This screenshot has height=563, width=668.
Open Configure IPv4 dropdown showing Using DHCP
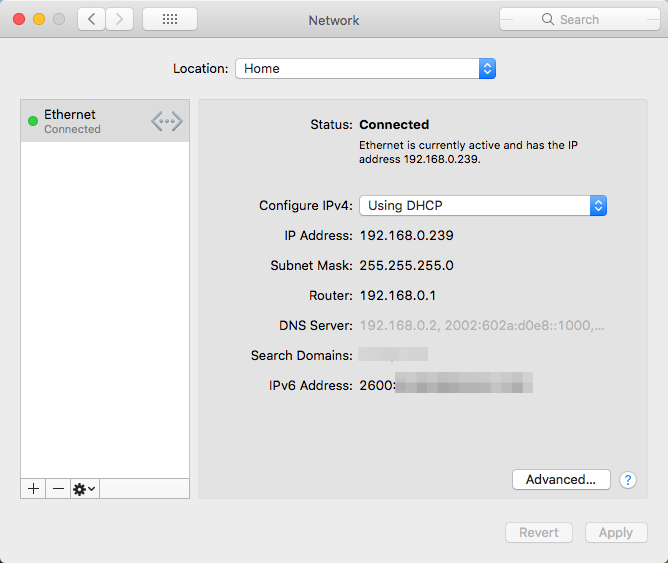483,206
